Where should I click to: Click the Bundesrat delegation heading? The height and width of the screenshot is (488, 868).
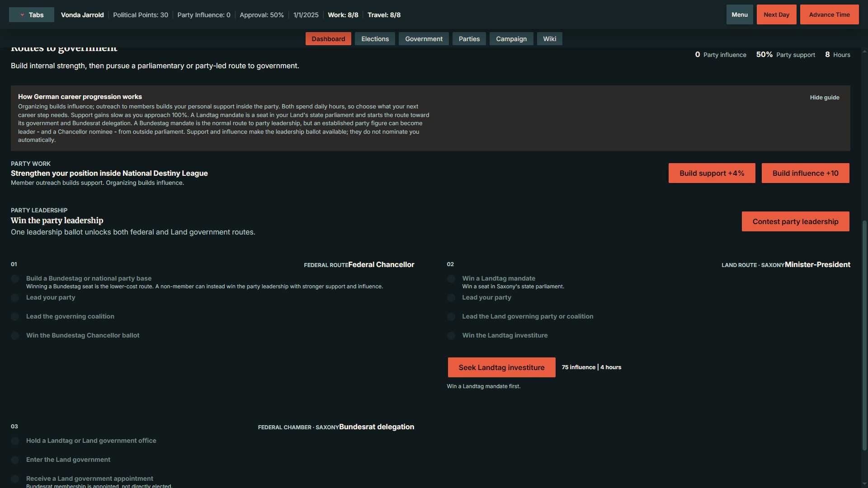(377, 427)
